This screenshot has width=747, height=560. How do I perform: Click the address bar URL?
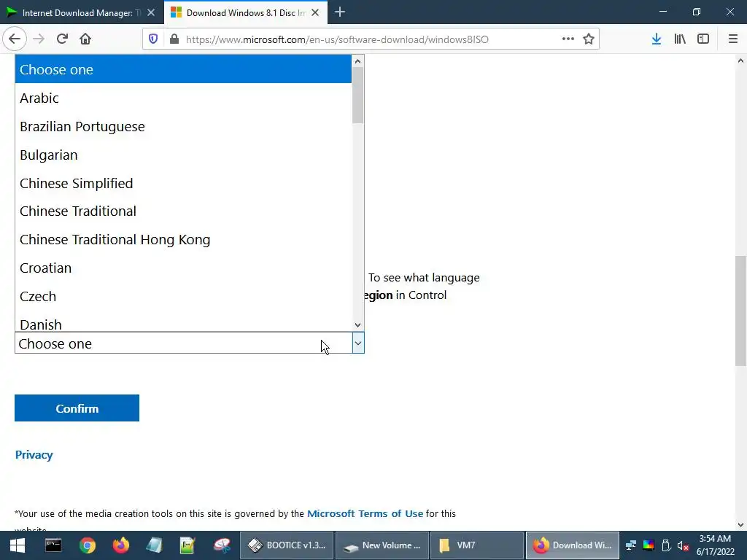click(337, 39)
